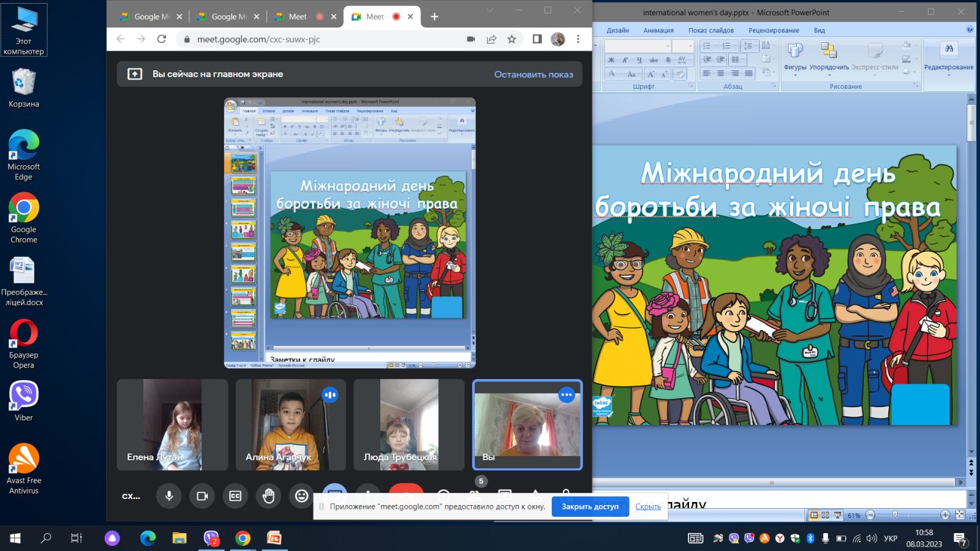The image size is (980, 551).
Task: Open the share page icon in Chrome address bar
Action: tap(491, 39)
